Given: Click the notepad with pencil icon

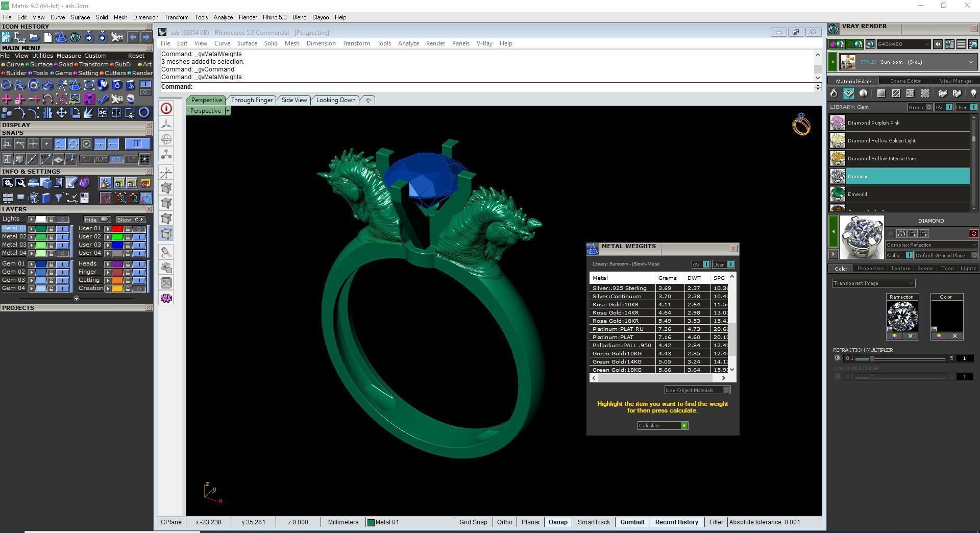Looking at the screenshot, I should pos(71,183).
